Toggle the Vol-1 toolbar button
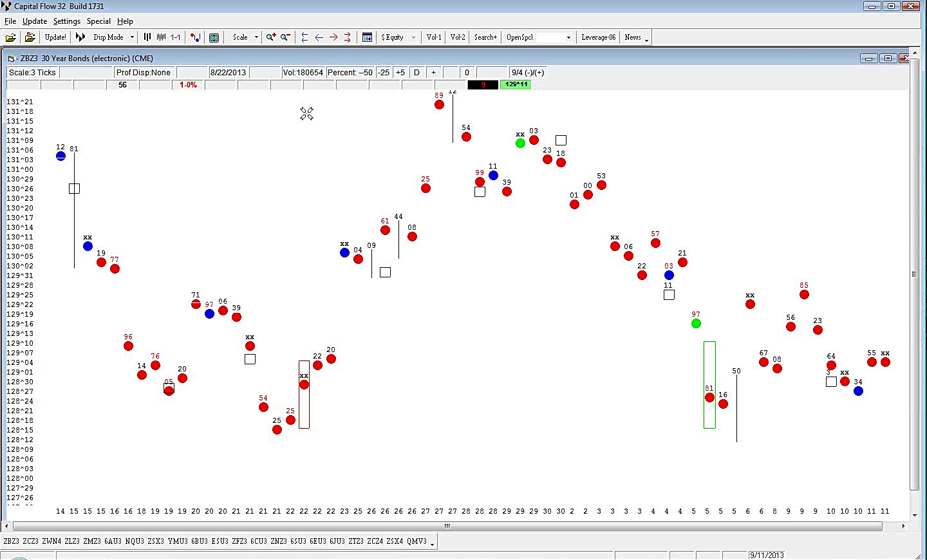This screenshot has width=927, height=560. tap(434, 37)
